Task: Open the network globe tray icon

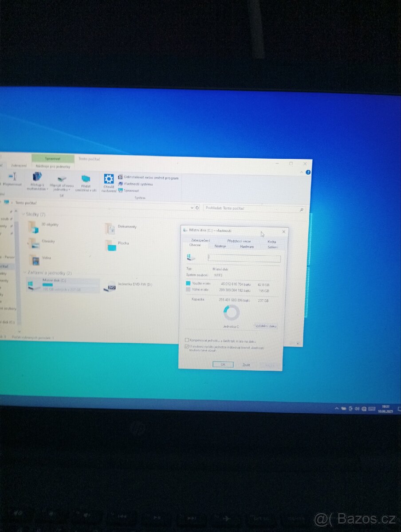Action: (364, 409)
